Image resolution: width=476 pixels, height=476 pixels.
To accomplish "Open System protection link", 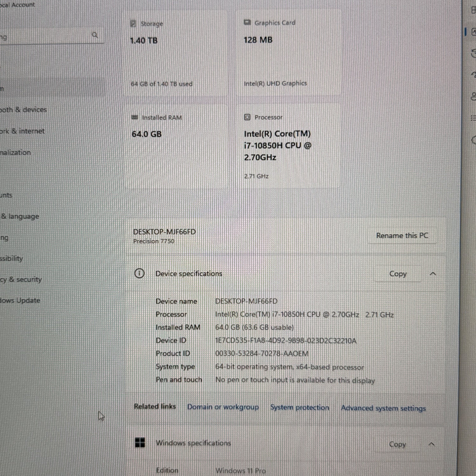I will pyautogui.click(x=300, y=407).
